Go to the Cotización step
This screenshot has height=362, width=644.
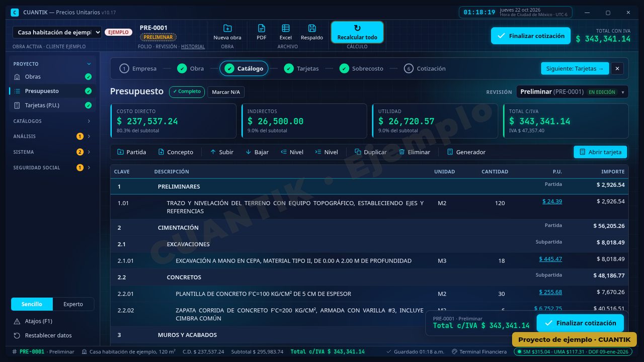coord(425,68)
